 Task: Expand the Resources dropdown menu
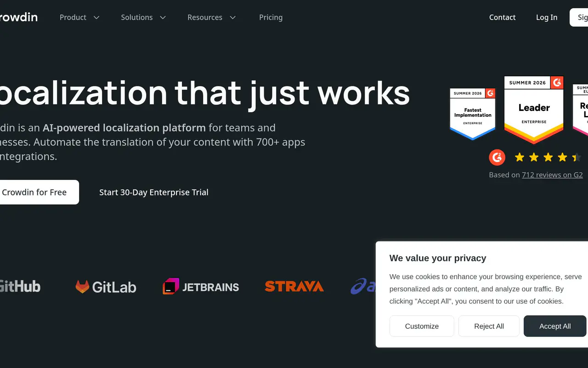212,17
